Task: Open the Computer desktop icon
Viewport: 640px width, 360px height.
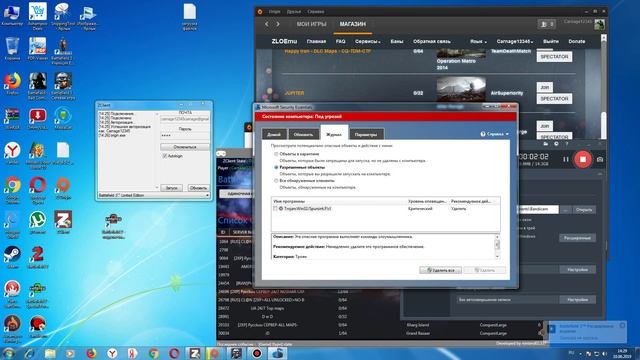Action: click(x=12, y=14)
